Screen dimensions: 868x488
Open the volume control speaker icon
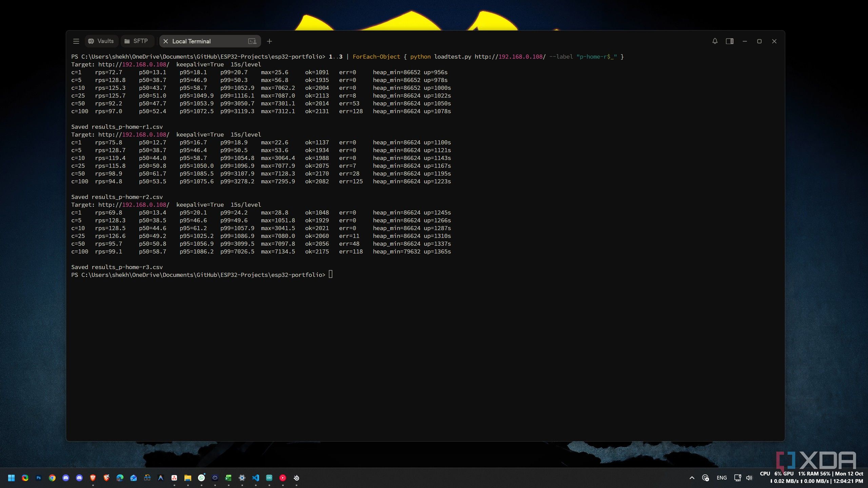tap(749, 478)
